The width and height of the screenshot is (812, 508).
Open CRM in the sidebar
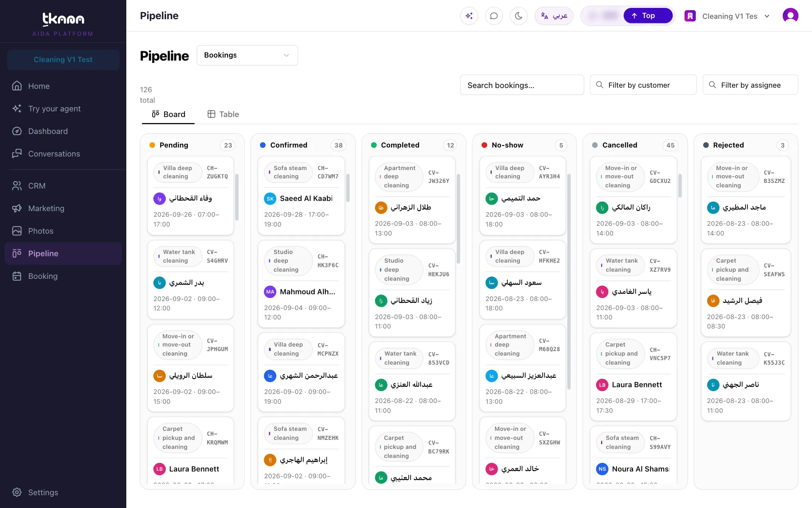[63, 186]
